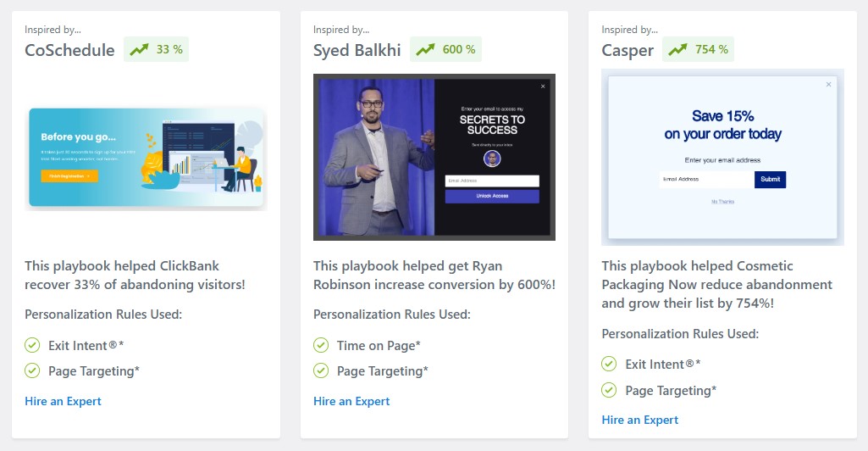The width and height of the screenshot is (868, 451).
Task: Click the CoSchedule playbook title
Action: click(69, 50)
